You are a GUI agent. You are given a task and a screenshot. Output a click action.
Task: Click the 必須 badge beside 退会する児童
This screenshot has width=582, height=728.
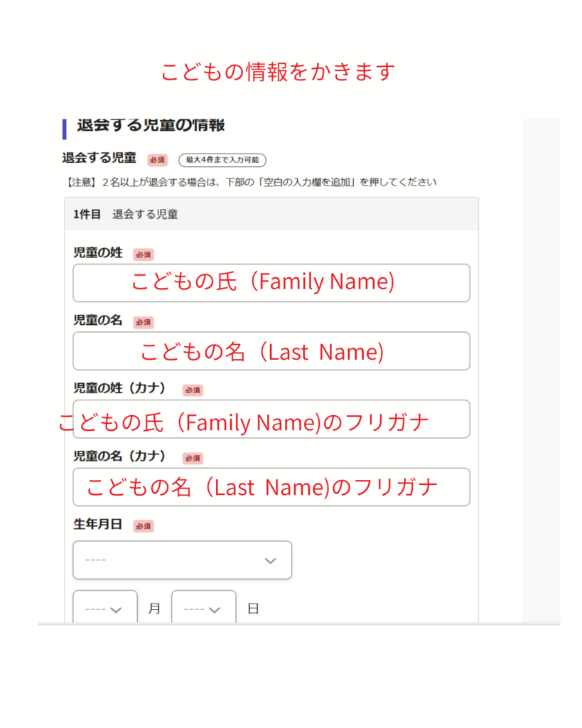tap(157, 160)
